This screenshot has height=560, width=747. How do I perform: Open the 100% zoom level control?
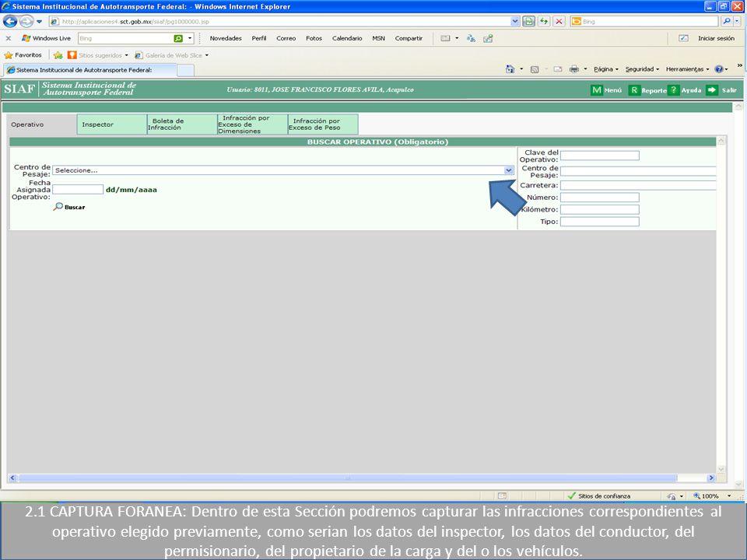click(712, 495)
